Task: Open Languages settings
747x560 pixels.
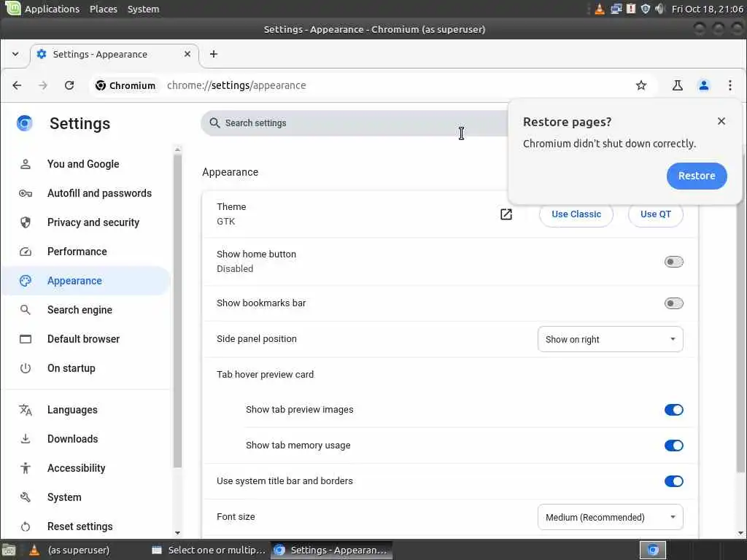Action: tap(86, 410)
